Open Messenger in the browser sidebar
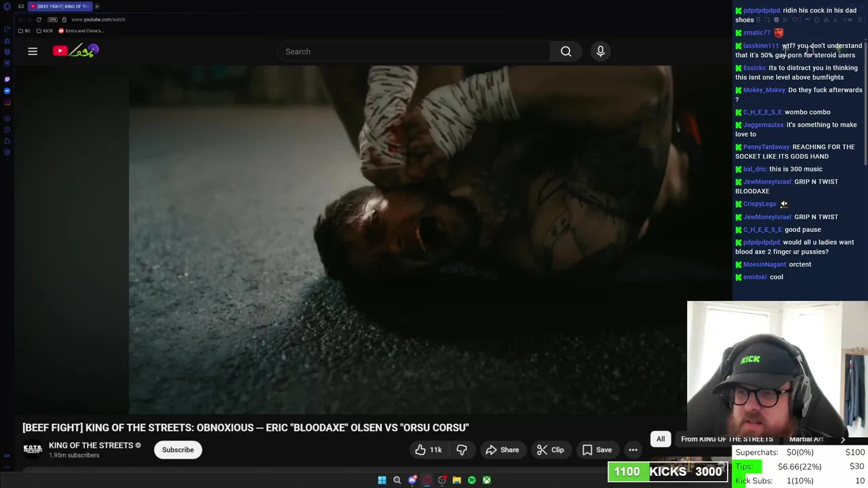The width and height of the screenshot is (868, 488). tap(7, 91)
